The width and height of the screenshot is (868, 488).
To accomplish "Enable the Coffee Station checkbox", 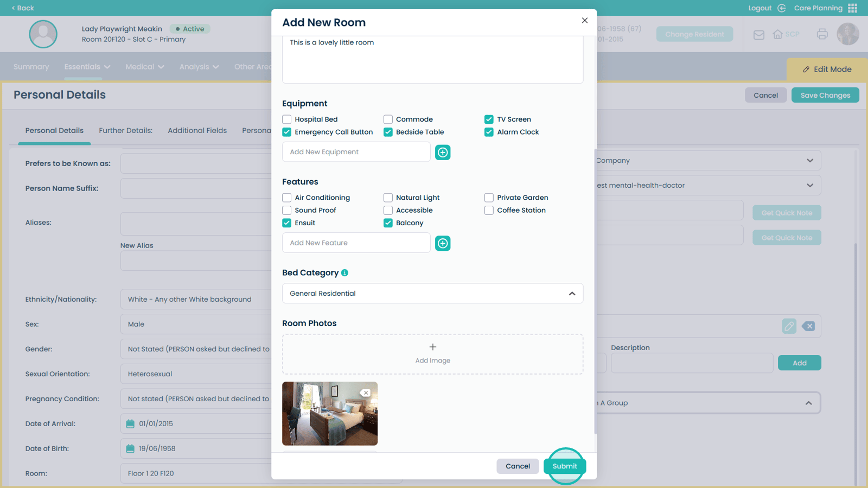I will pos(489,210).
